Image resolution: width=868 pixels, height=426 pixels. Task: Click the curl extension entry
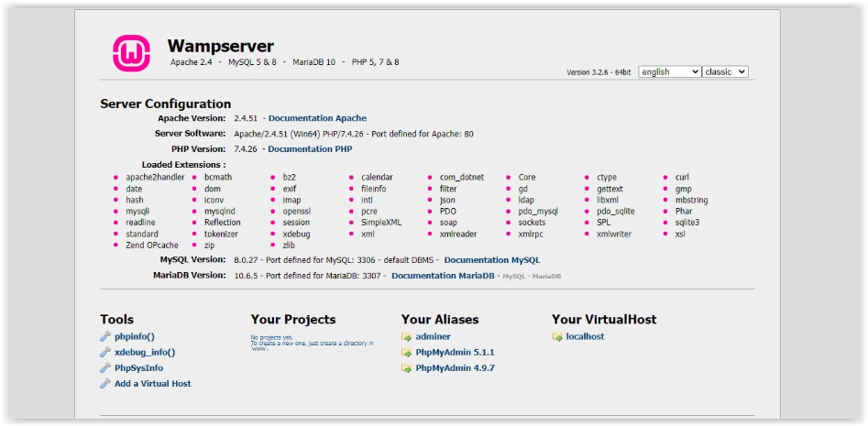(x=682, y=178)
